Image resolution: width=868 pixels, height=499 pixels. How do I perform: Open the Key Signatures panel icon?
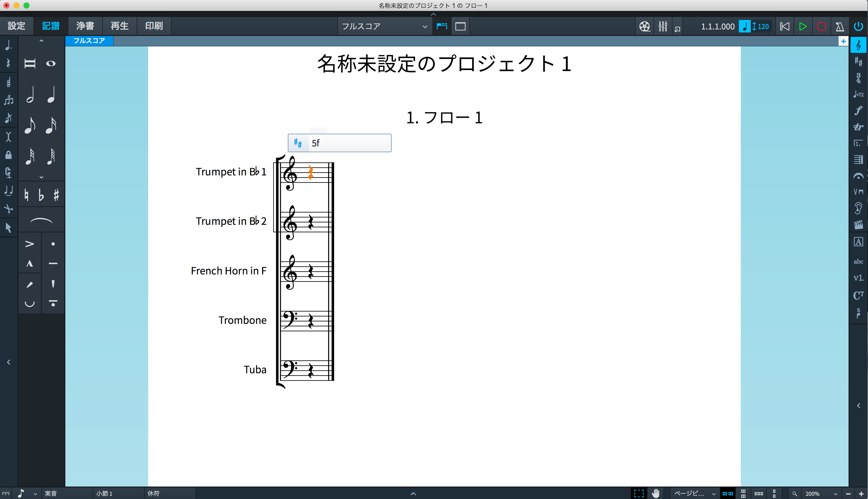(x=859, y=62)
